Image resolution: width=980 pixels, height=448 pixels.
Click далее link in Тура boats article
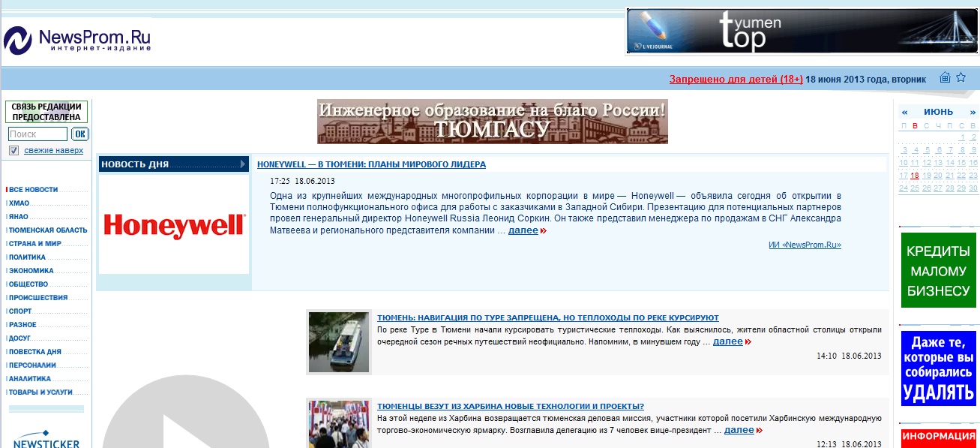coord(727,341)
